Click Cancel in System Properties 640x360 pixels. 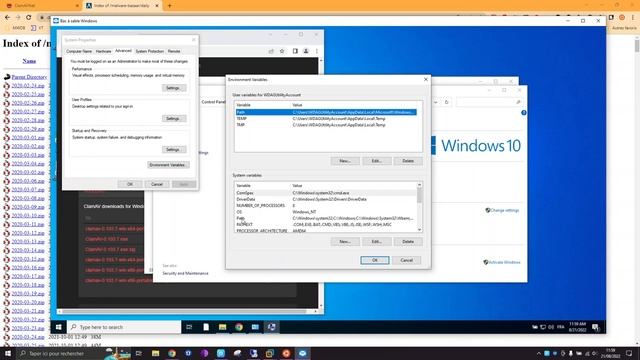(157, 184)
